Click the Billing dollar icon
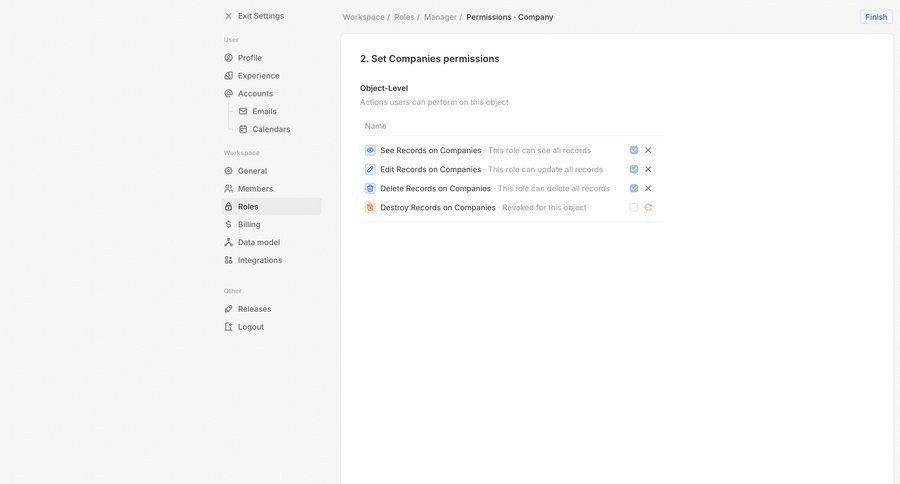The image size is (900, 484). tap(228, 224)
